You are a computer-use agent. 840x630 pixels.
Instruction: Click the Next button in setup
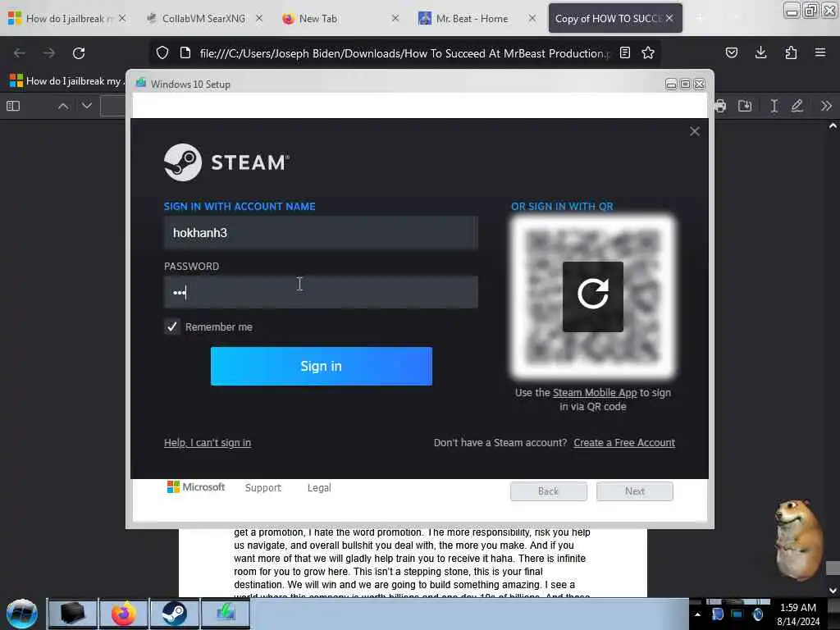[634, 491]
